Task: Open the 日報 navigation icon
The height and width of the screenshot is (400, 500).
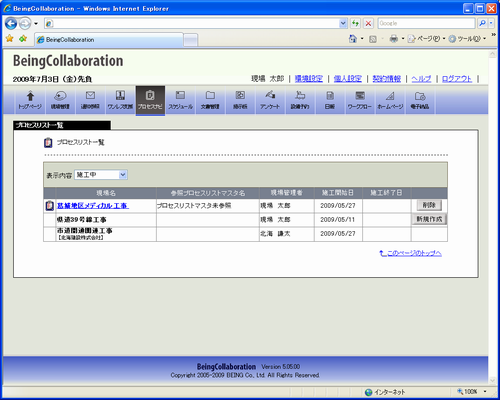Action: click(x=330, y=100)
